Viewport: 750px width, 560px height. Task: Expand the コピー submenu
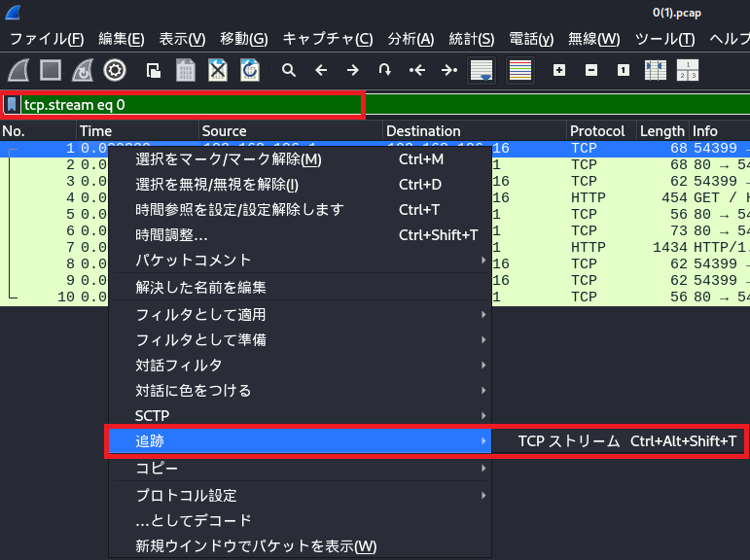[x=157, y=469]
